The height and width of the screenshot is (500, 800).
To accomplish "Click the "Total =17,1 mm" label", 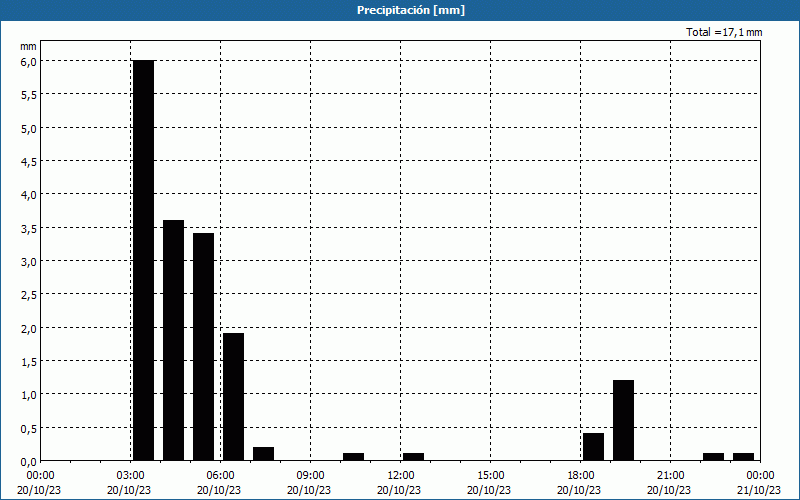I will 724,32.
